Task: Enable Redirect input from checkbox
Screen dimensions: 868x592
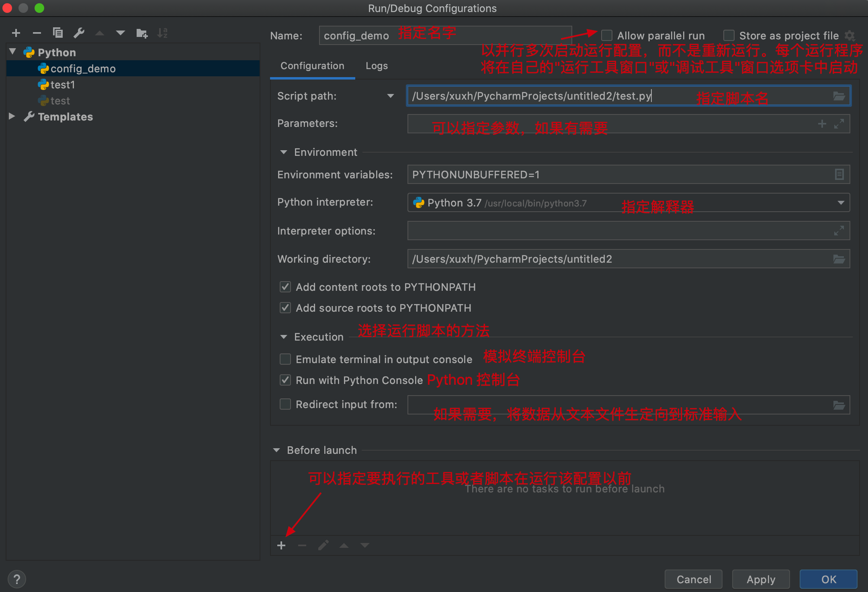Action: click(x=285, y=404)
